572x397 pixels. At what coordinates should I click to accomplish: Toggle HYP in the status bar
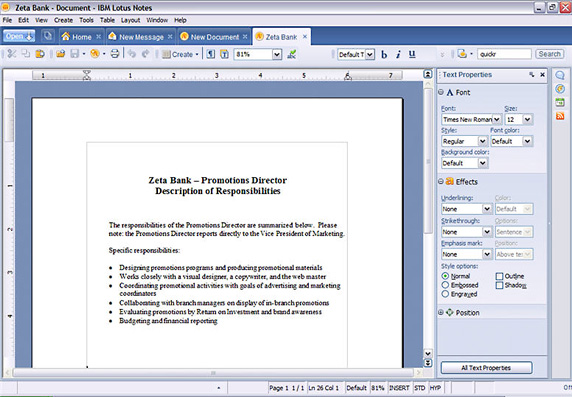click(x=435, y=388)
